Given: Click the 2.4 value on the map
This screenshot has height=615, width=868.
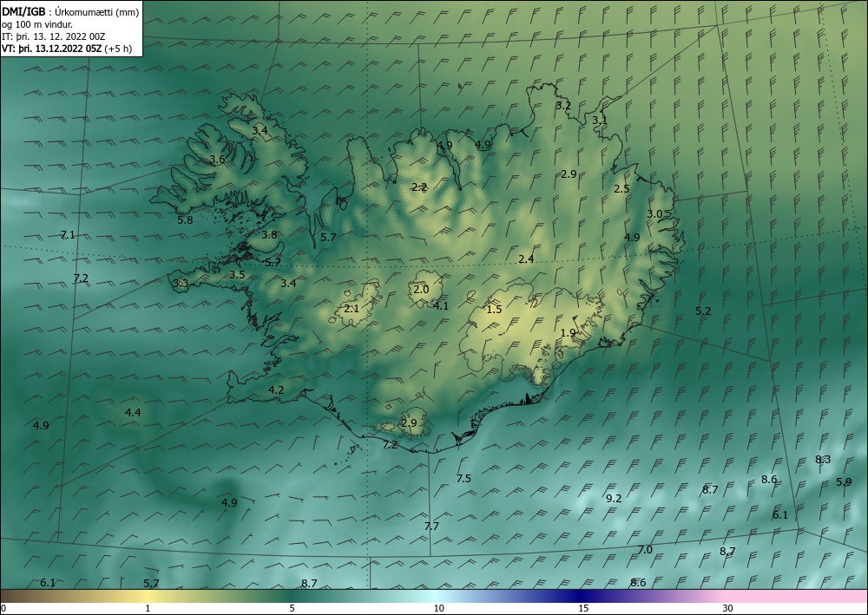Looking at the screenshot, I should (x=526, y=258).
